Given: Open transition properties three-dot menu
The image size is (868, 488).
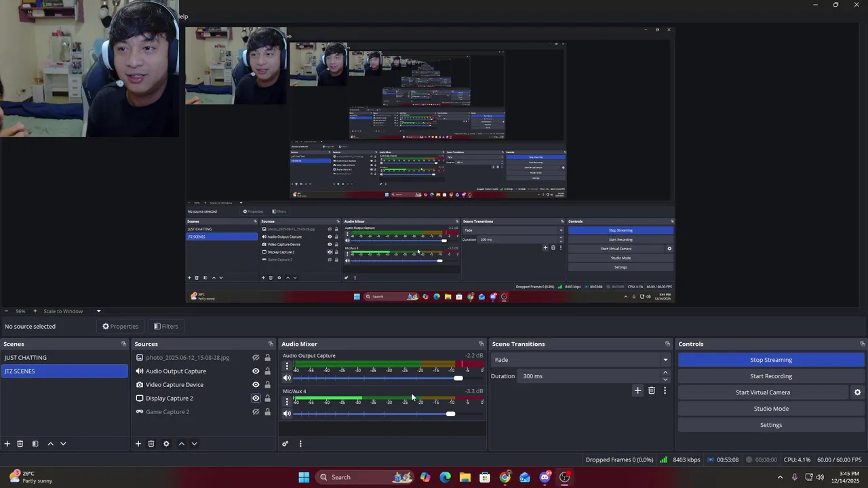Looking at the screenshot, I should click(665, 390).
